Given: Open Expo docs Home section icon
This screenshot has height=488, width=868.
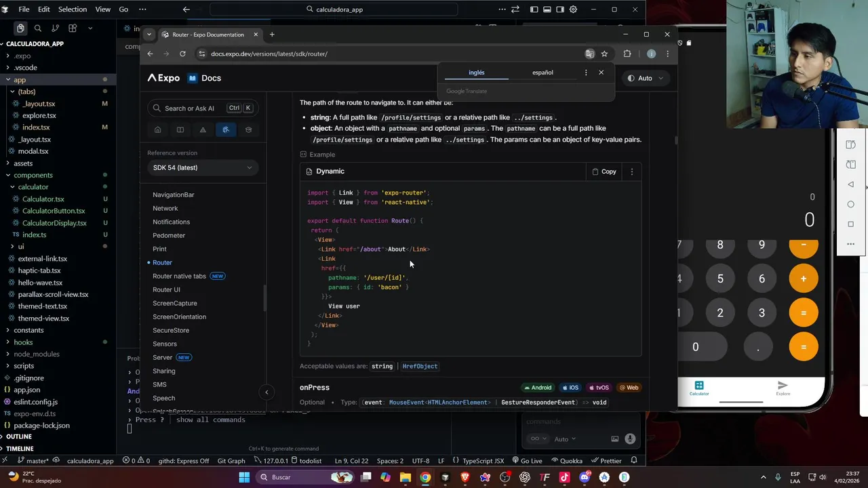Looking at the screenshot, I should point(157,129).
